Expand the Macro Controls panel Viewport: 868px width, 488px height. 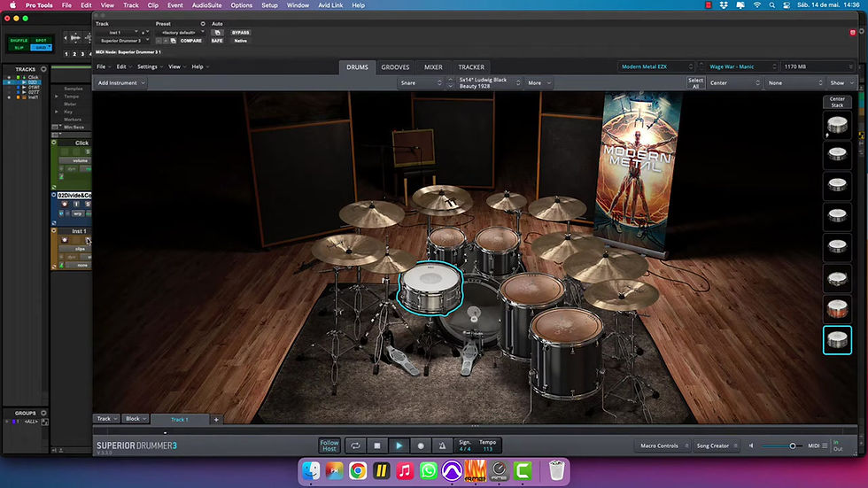663,445
